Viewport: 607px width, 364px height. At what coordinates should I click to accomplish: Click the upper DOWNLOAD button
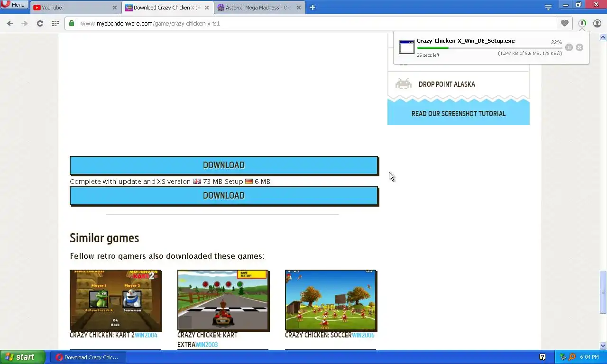224,165
